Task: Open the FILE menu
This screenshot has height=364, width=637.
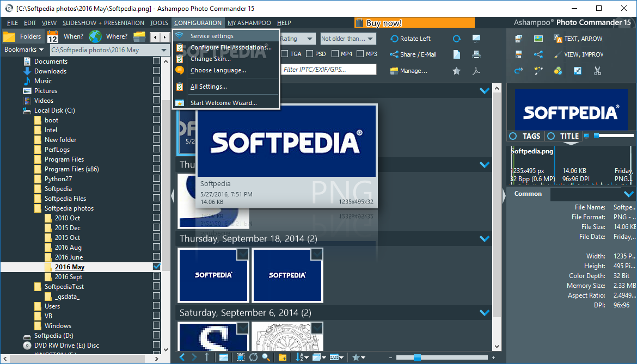Action: [x=13, y=23]
